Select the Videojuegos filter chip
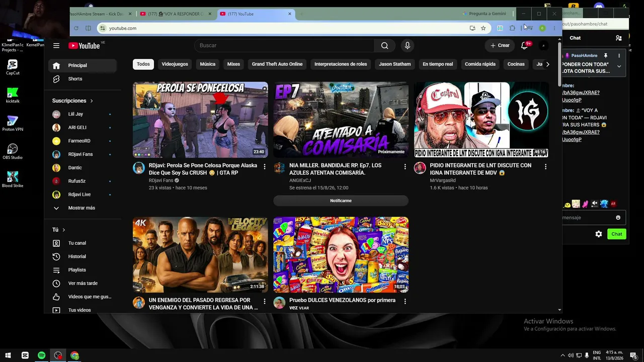Screen dimensions: 644x362 pyautogui.click(x=175, y=64)
